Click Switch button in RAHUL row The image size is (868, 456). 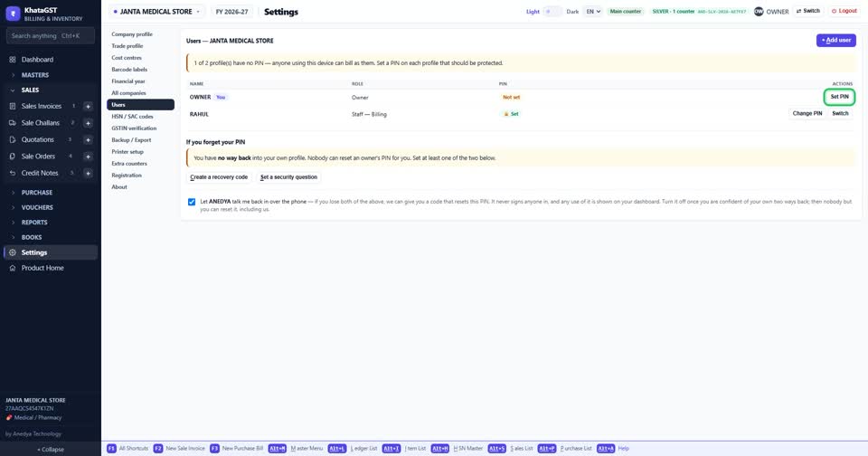tap(840, 114)
